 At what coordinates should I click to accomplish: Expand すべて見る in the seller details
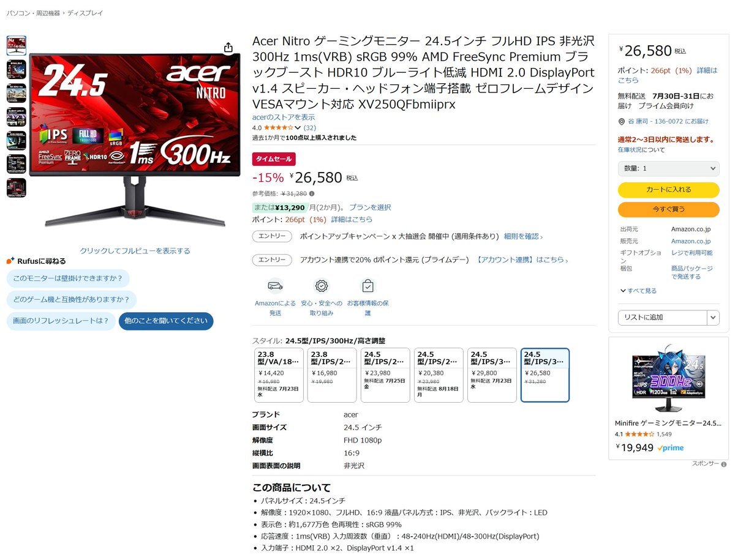(638, 291)
